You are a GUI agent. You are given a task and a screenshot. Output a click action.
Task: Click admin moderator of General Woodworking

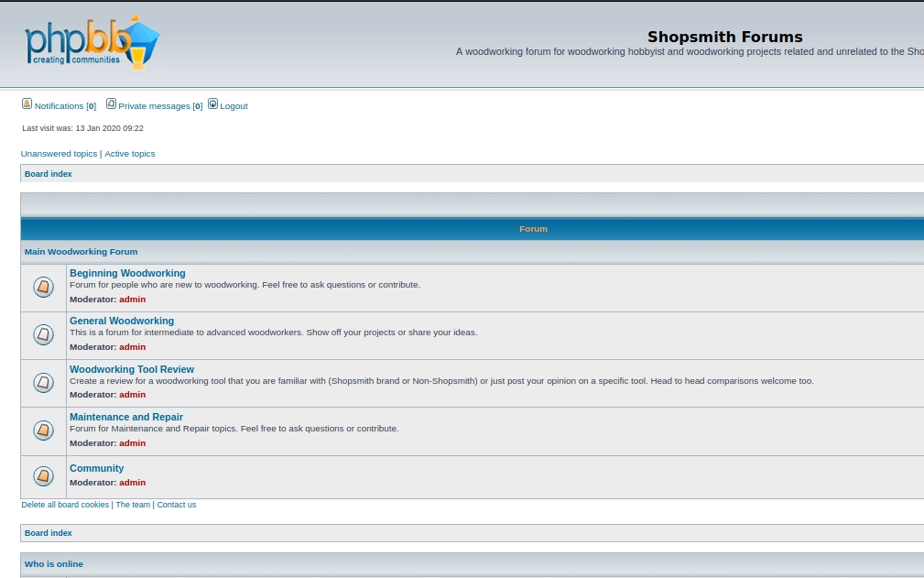(x=132, y=347)
